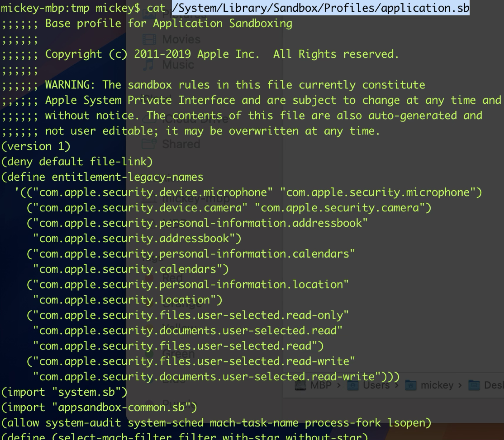Click the 'cat' command in the prompt
The width and height of the screenshot is (504, 440).
156,8
